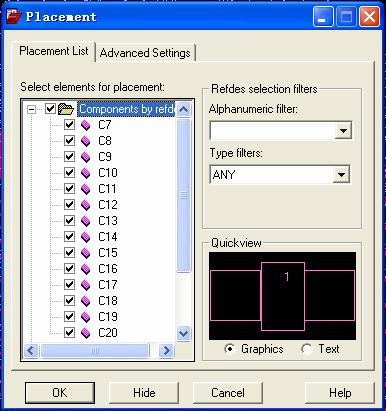Select the Components by refdes label
Image resolution: width=386 pixels, height=411 pixels.
[x=126, y=109]
